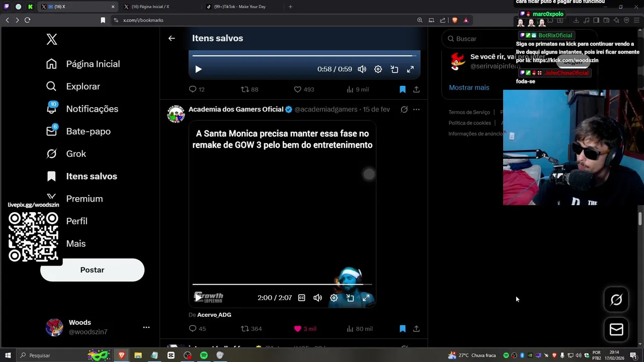This screenshot has height=362, width=644.
Task: Mute the top video volume
Action: [x=362, y=69]
